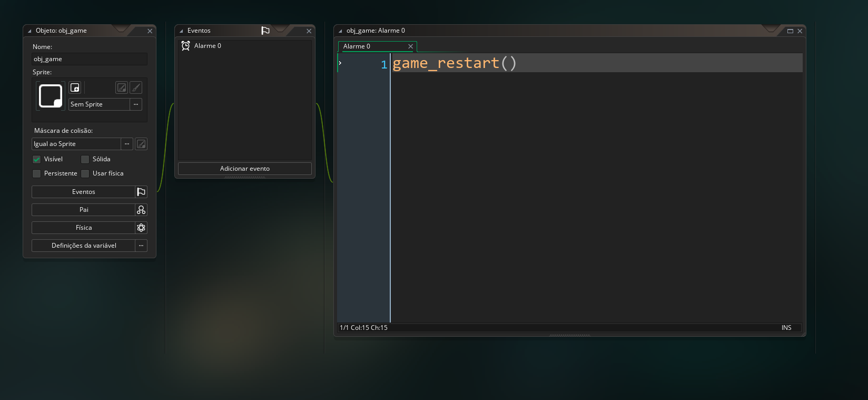Enable the Usar física checkbox
868x400 pixels.
[85, 173]
